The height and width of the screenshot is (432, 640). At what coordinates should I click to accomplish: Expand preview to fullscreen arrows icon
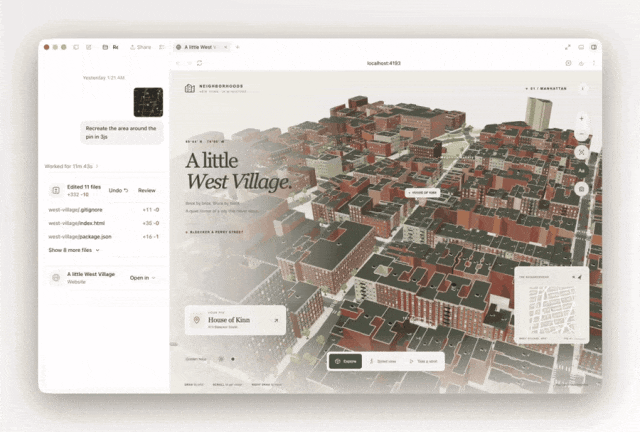tap(568, 47)
